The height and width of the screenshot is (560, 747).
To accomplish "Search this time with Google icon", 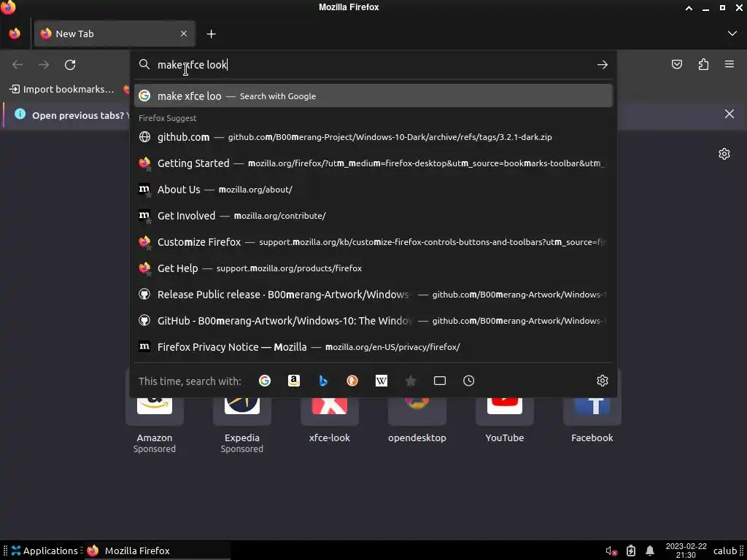I will click(264, 381).
